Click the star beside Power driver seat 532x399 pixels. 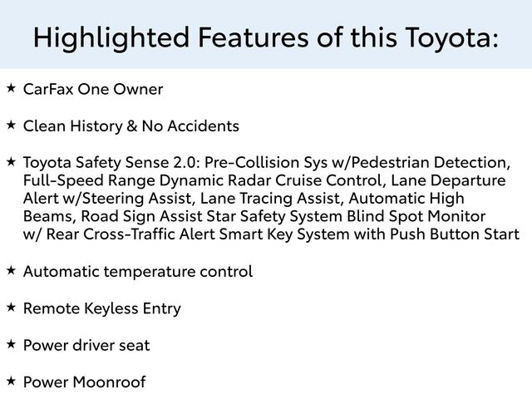click(x=11, y=343)
